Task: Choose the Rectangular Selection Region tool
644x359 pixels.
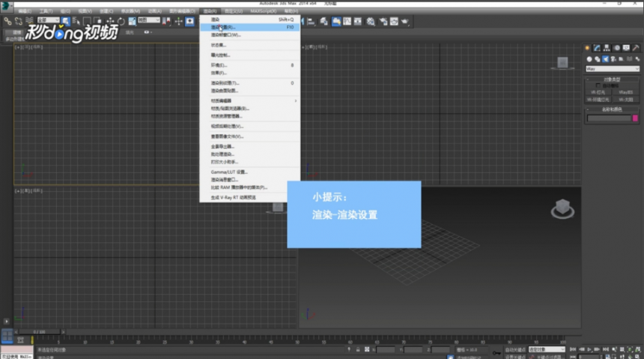Action: (87, 21)
